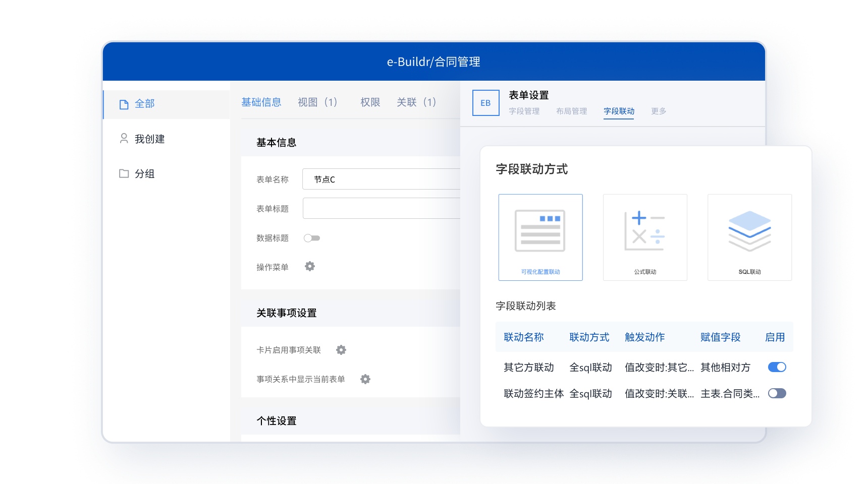Open the 布局管理 tab
Viewport: 868px width, 484px height.
[x=572, y=111]
